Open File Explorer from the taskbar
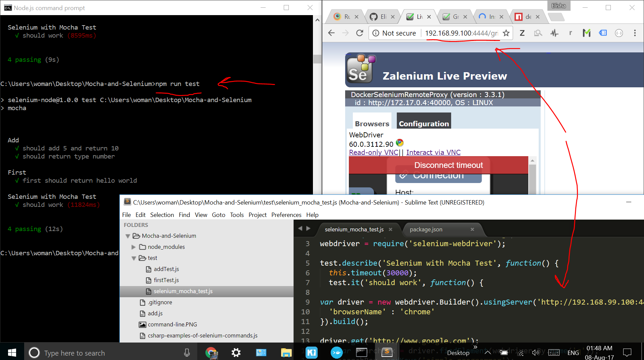 click(286, 353)
